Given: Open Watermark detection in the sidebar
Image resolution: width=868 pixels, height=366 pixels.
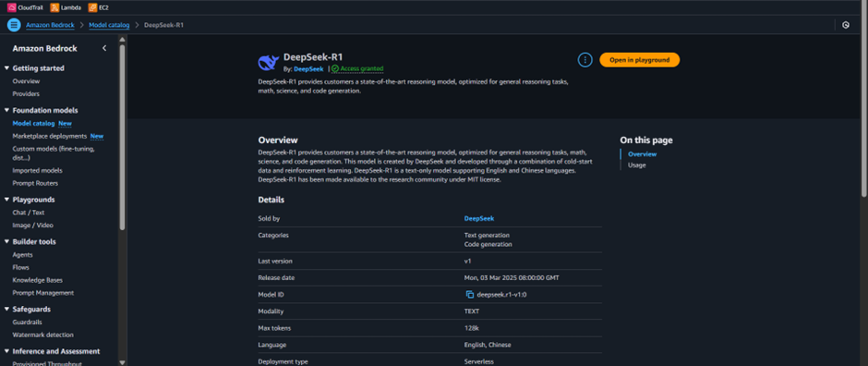Looking at the screenshot, I should click(43, 335).
